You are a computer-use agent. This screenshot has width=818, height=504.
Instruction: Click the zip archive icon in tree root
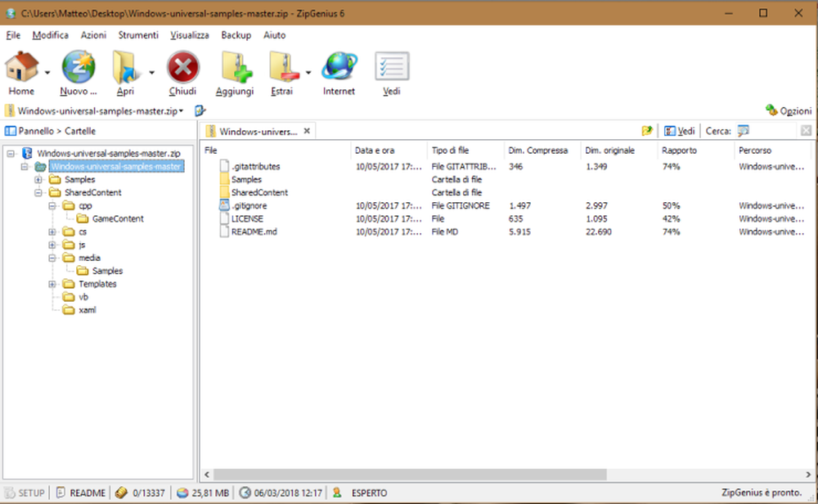27,153
